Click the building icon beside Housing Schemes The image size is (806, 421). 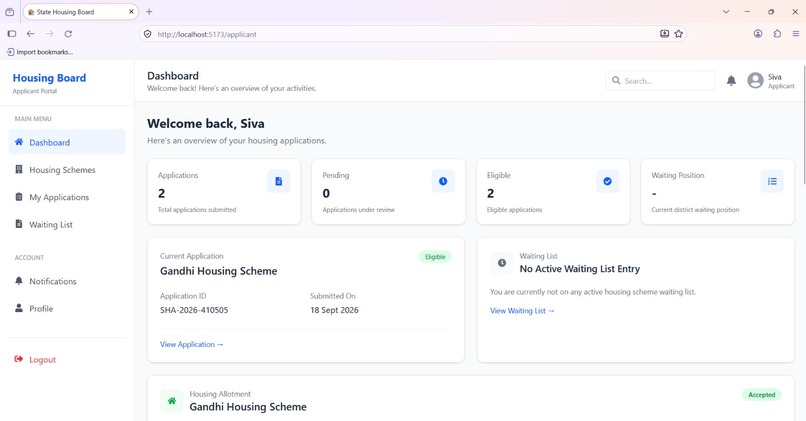point(19,169)
